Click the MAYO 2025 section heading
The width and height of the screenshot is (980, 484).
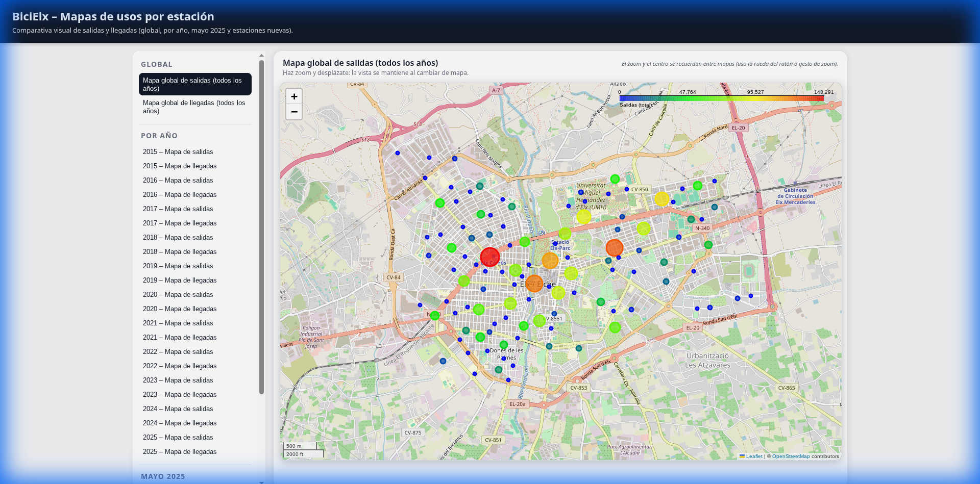point(163,476)
